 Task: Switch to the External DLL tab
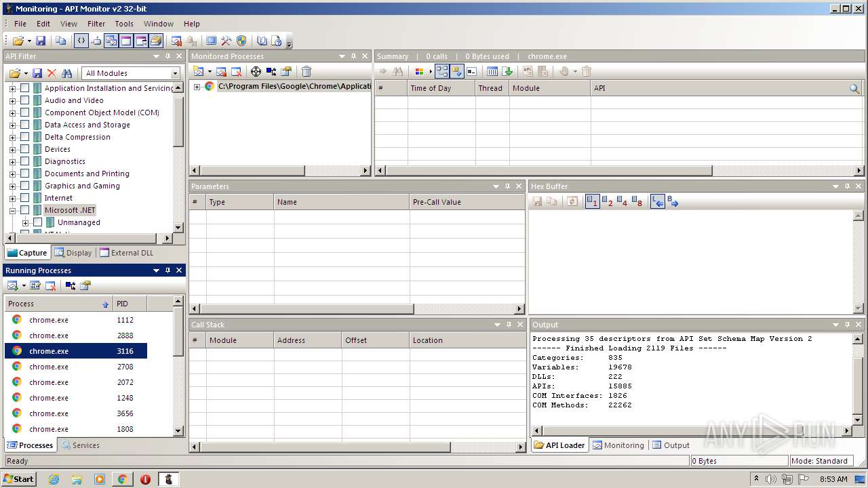127,253
